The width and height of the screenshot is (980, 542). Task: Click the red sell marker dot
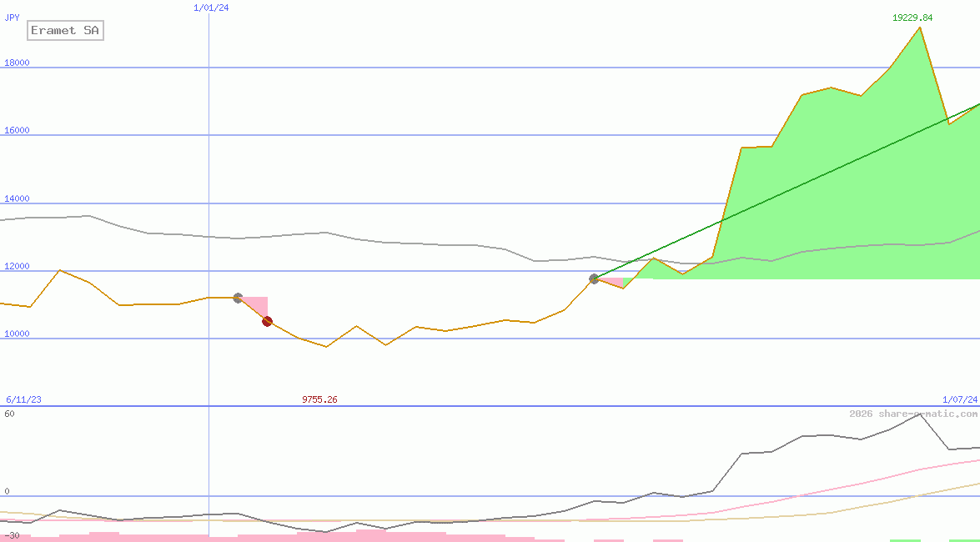(268, 321)
